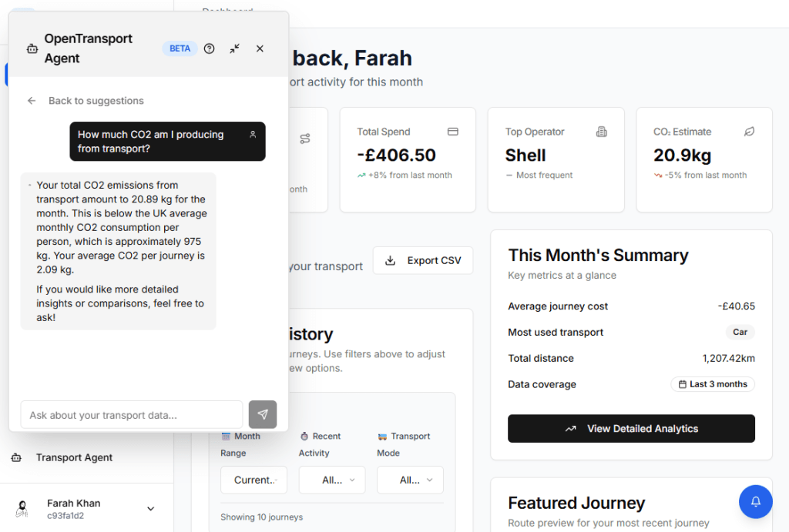The height and width of the screenshot is (532, 789).
Task: Open the Month Range dropdown
Action: (x=253, y=480)
